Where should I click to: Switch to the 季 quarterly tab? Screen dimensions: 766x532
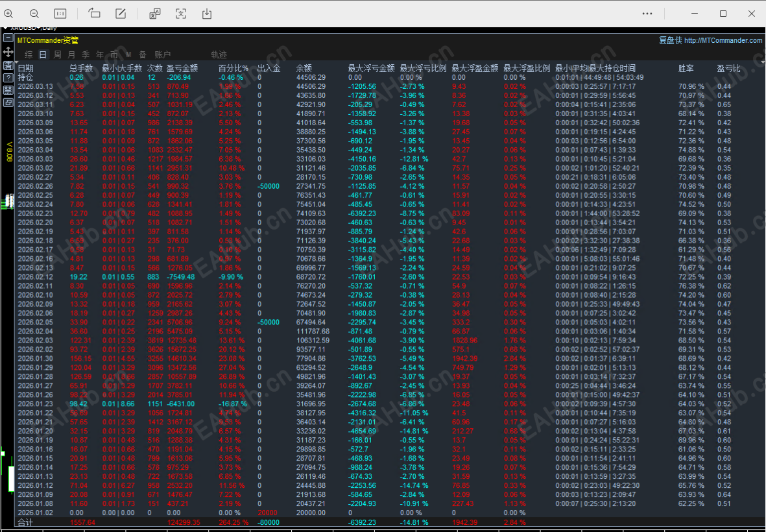[x=86, y=54]
